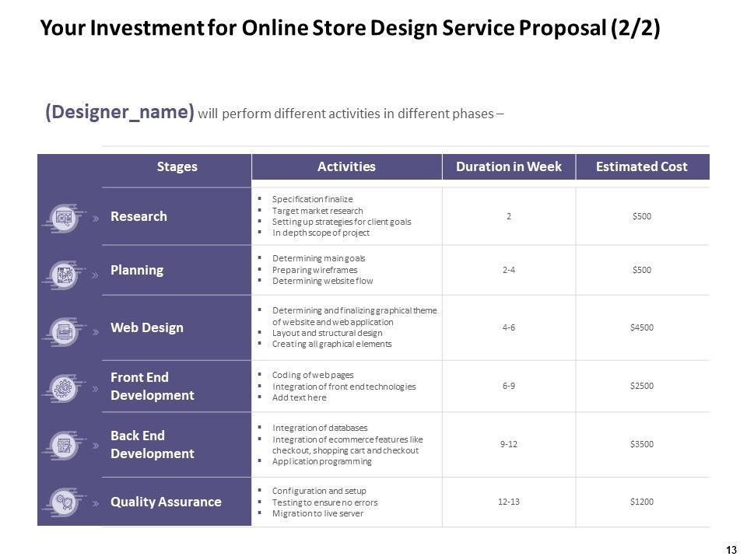The height and width of the screenshot is (560, 747).
Task: Select the Stages column header
Action: tap(177, 166)
